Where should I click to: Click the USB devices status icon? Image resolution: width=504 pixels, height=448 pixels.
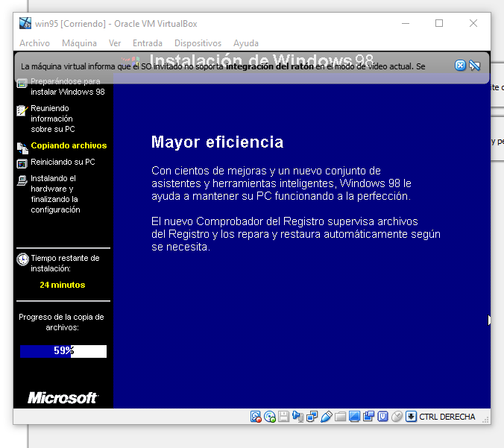(327, 417)
